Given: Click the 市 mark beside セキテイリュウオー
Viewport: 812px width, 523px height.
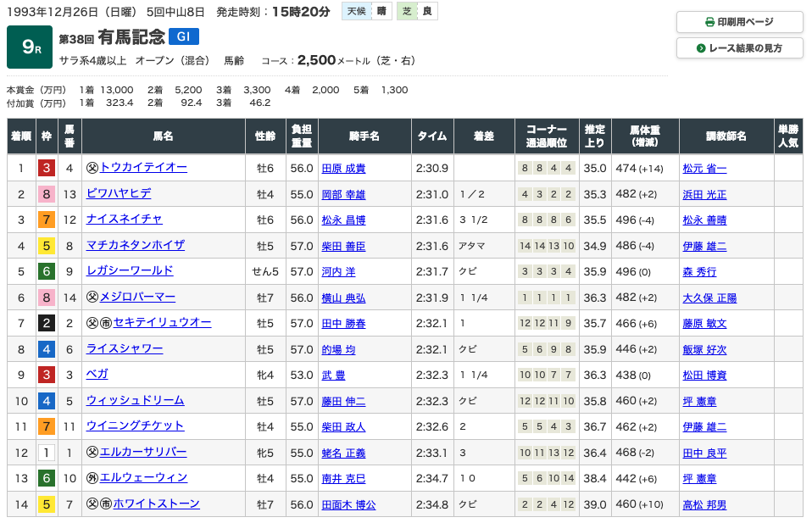Looking at the screenshot, I should 106,323.
